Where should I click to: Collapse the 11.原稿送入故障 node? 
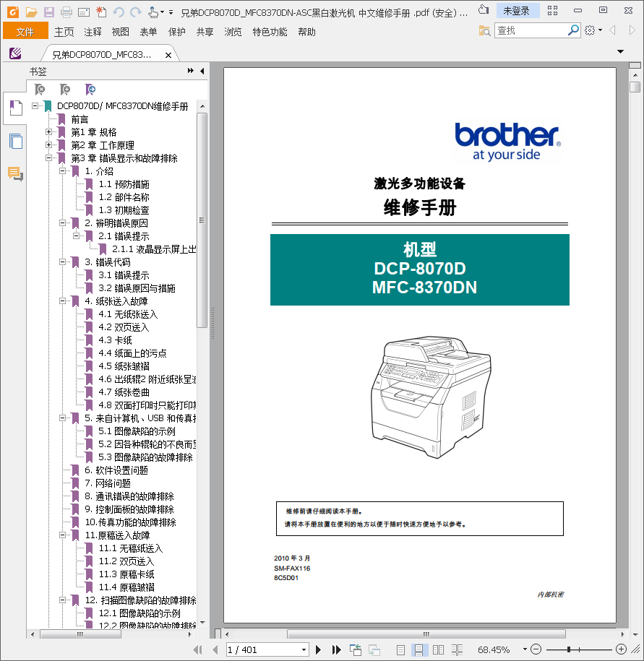63,535
